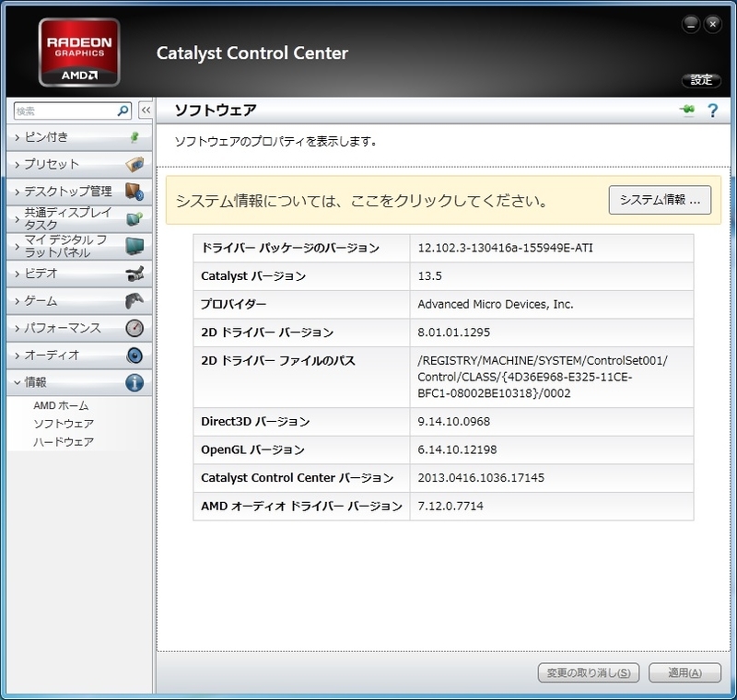This screenshot has height=700, width=737.
Task: Click the search magnifier icon
Action: [x=123, y=111]
